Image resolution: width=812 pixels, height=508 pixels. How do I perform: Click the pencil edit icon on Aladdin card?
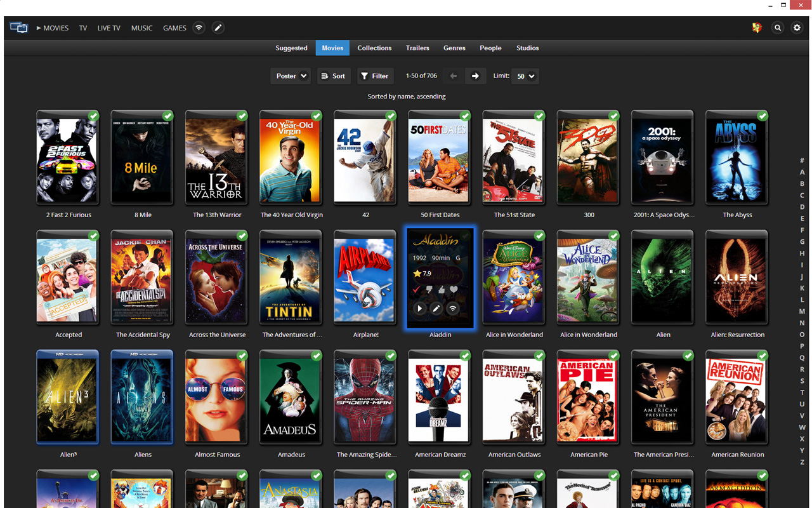click(436, 309)
